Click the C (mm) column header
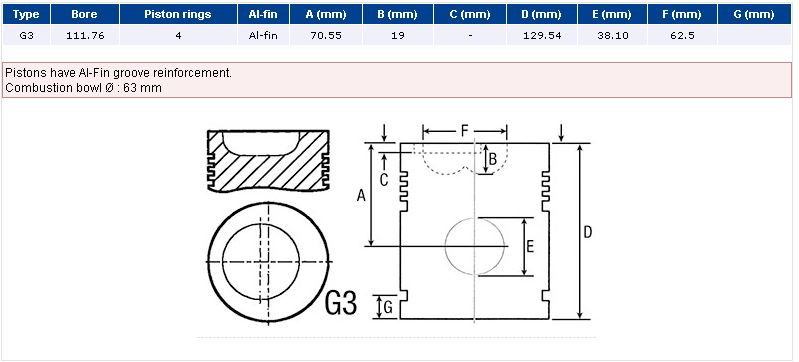Screen dimensions: 799x362 [470, 14]
